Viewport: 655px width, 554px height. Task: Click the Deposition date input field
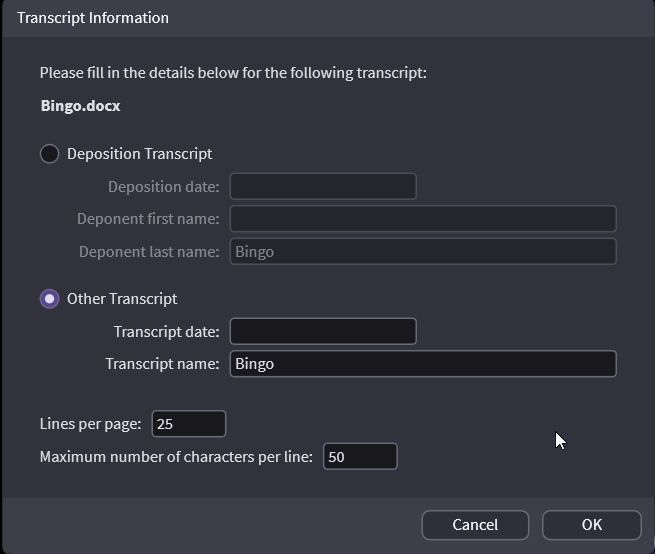click(x=322, y=186)
